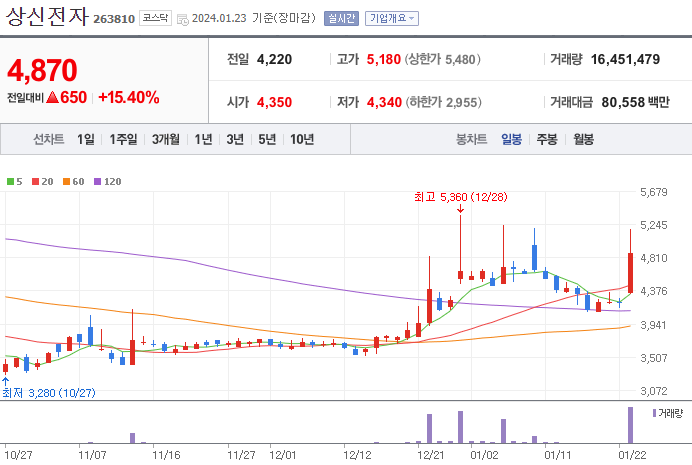This screenshot has width=692, height=465.
Task: Click the purple 120-day moving average swatch
Action: 98,181
